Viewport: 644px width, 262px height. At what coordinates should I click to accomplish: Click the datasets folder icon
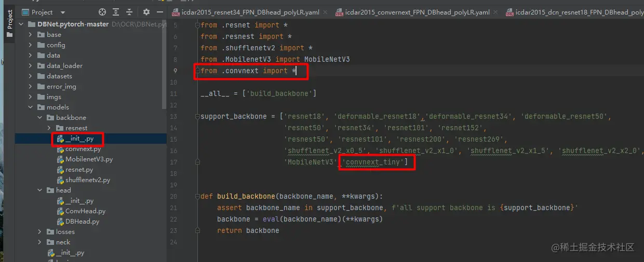41,76
